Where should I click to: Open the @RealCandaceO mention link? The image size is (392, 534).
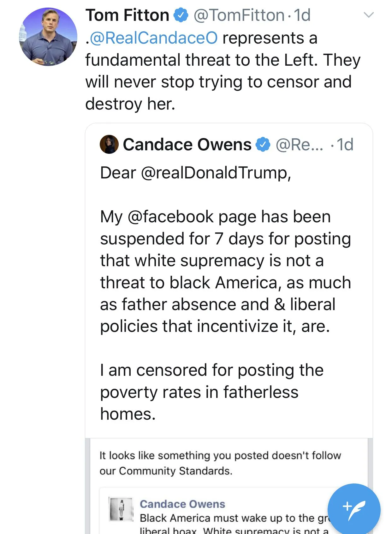(154, 38)
